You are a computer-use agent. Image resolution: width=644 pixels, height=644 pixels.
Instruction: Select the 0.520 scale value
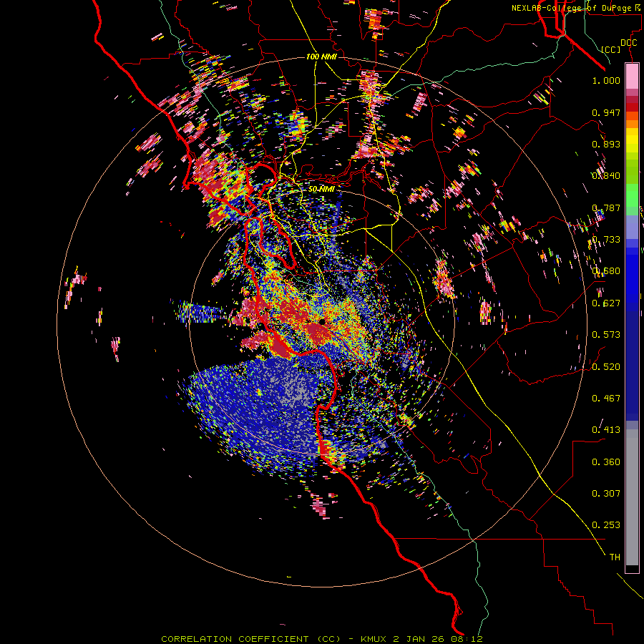[606, 367]
